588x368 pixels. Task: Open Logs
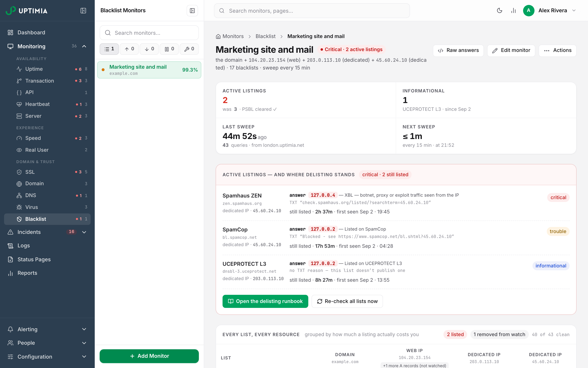[47, 246]
